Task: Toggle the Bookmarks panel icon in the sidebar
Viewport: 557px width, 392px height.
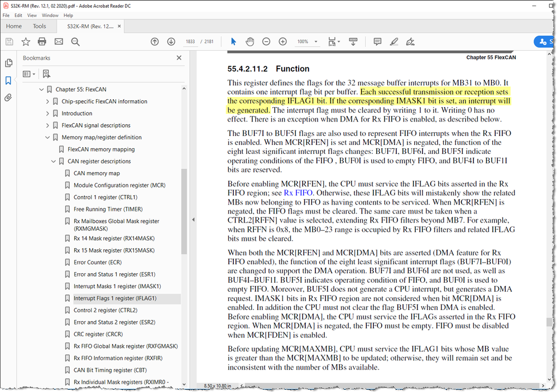Action: coord(8,80)
